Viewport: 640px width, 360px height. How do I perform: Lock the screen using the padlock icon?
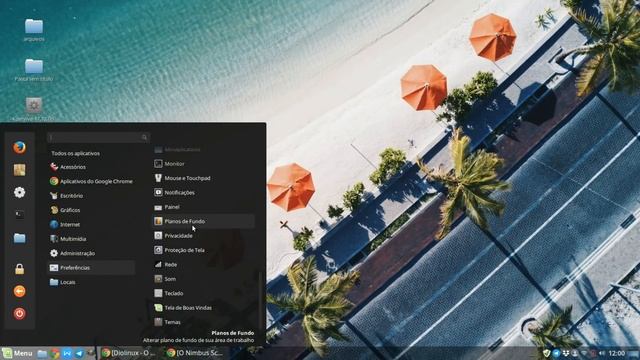click(19, 269)
